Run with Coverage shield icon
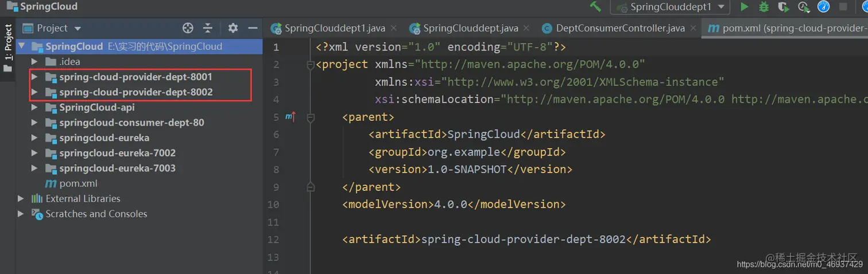Viewport: 868px width, 274px height. coord(784,7)
